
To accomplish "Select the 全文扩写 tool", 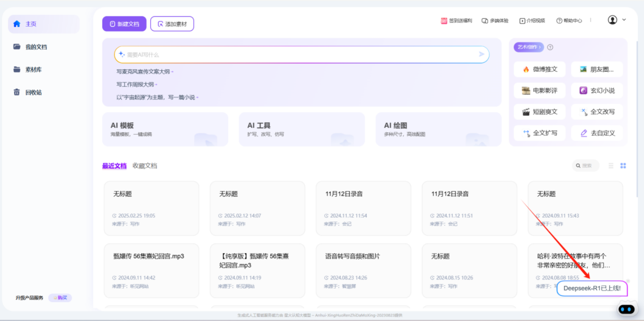I will 539,133.
